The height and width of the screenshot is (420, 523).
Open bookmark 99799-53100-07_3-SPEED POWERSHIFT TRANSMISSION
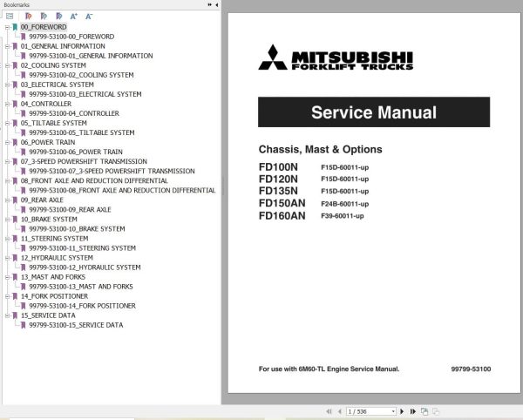pyautogui.click(x=112, y=172)
